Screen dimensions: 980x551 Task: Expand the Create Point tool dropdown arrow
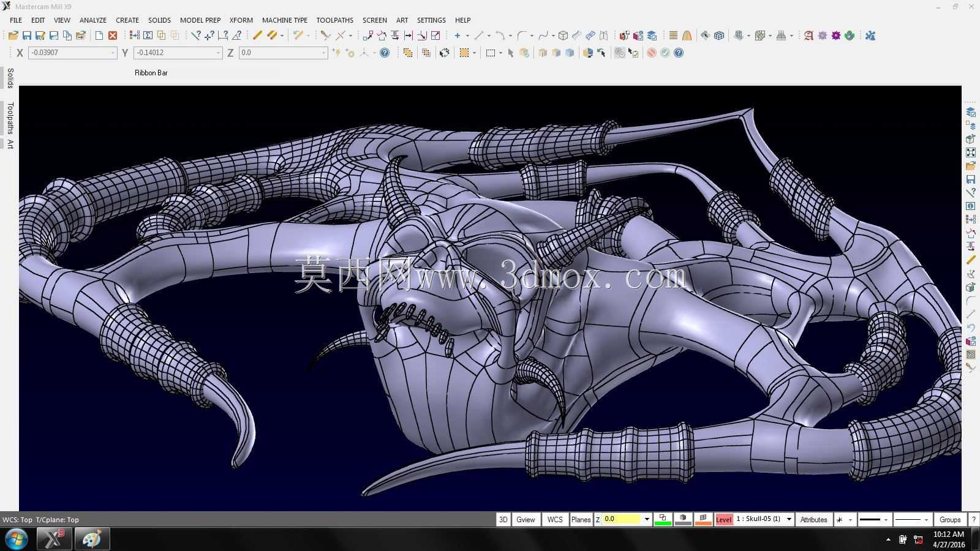tap(467, 36)
